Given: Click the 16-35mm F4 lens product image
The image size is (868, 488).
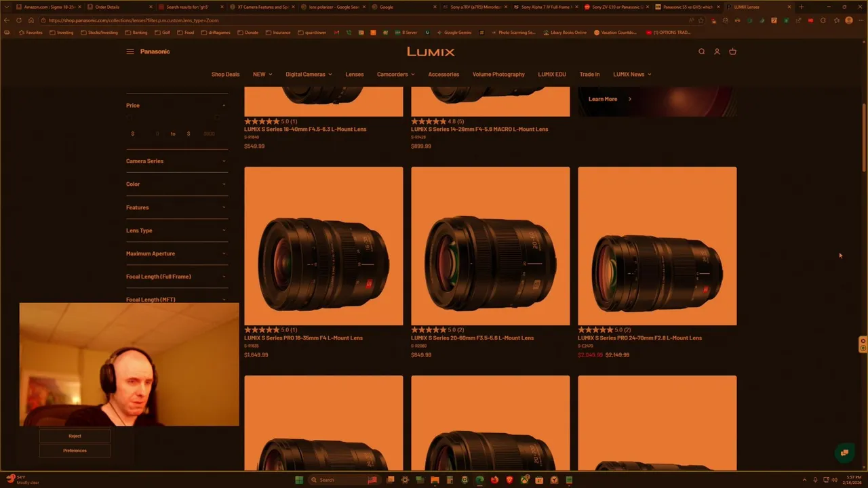Looking at the screenshot, I should 323,246.
